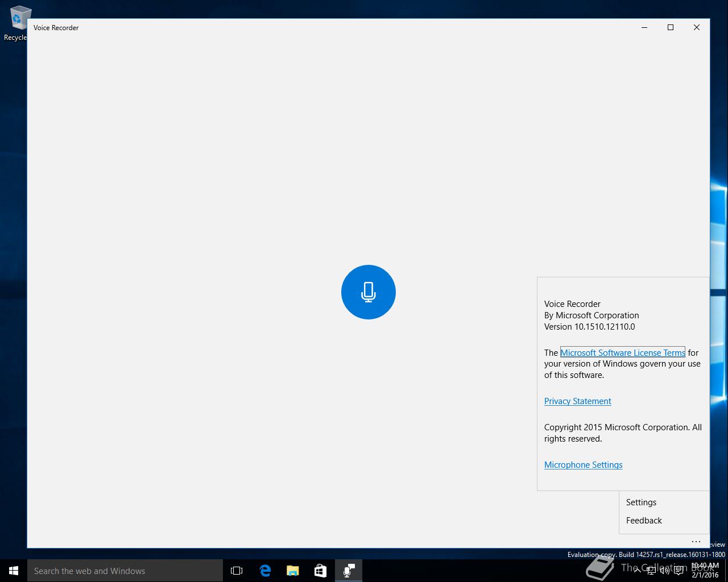The height and width of the screenshot is (582, 728).
Task: Launch Microsoft Edge from the taskbar
Action: (x=265, y=571)
